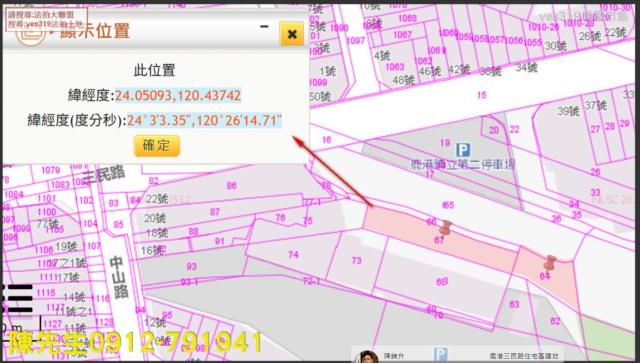Select parcel number 63 on map
This screenshot has width=640, height=363.
click(514, 304)
